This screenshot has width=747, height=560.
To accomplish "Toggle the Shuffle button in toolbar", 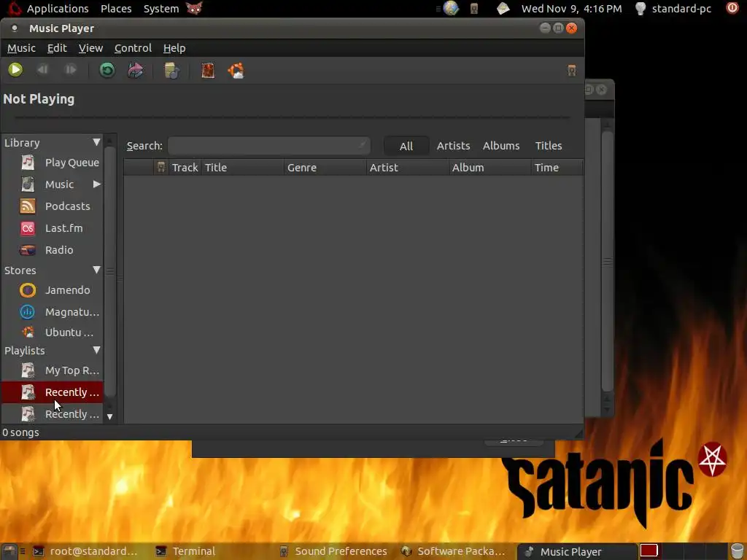I will 136,71.
